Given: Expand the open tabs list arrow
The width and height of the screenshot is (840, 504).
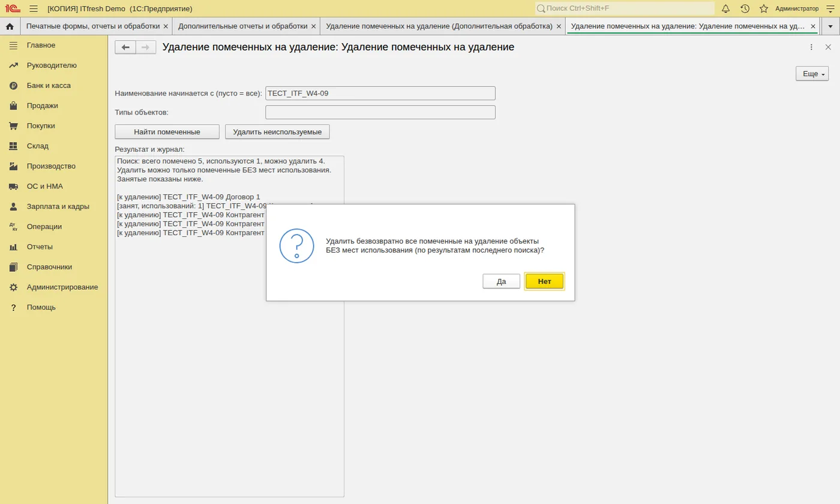Looking at the screenshot, I should tap(830, 26).
